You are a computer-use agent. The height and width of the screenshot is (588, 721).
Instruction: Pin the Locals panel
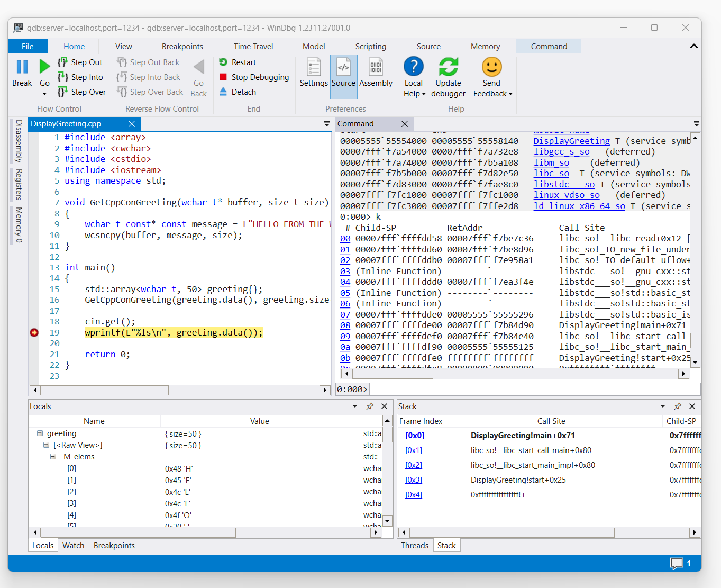click(x=370, y=406)
